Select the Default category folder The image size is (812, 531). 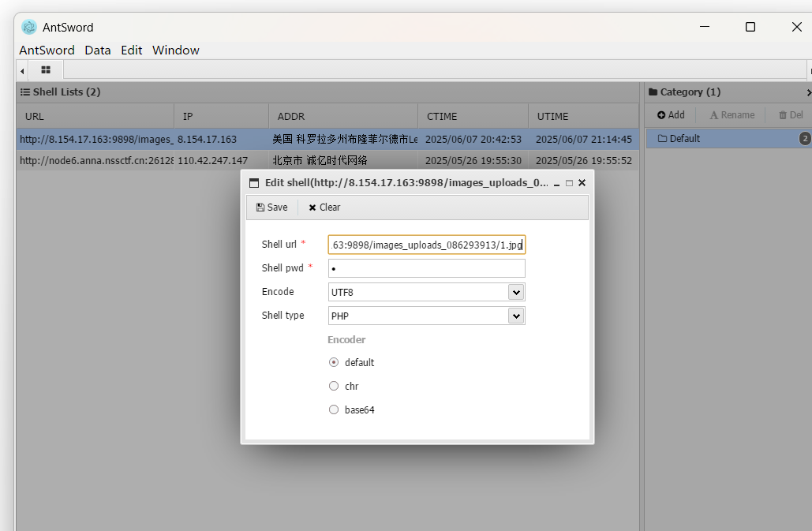point(728,139)
